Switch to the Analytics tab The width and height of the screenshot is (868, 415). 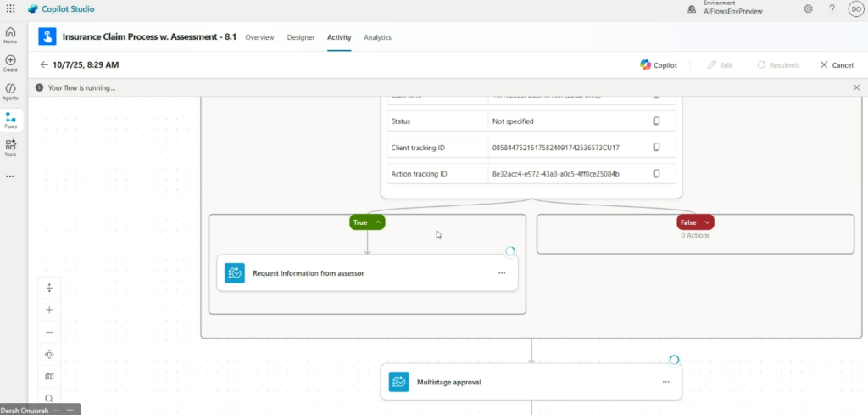(x=377, y=37)
